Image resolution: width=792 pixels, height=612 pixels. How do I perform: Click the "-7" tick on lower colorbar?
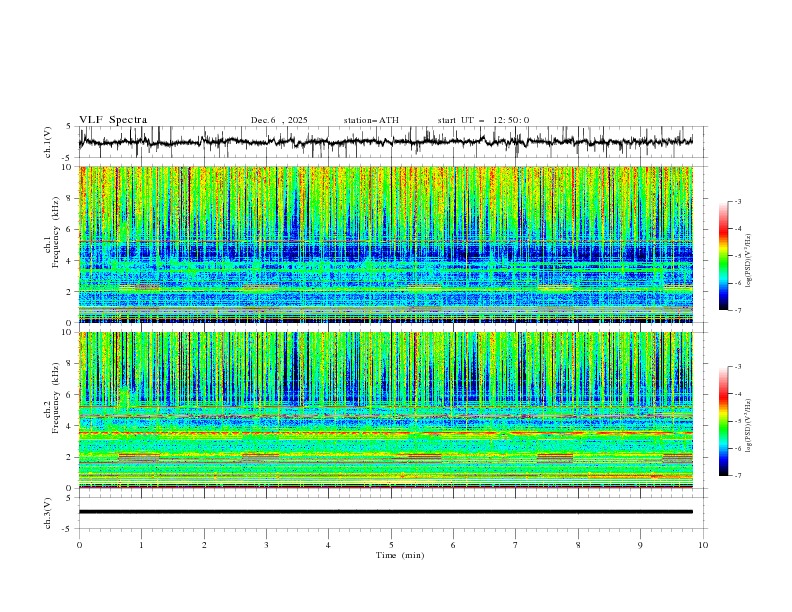(738, 476)
